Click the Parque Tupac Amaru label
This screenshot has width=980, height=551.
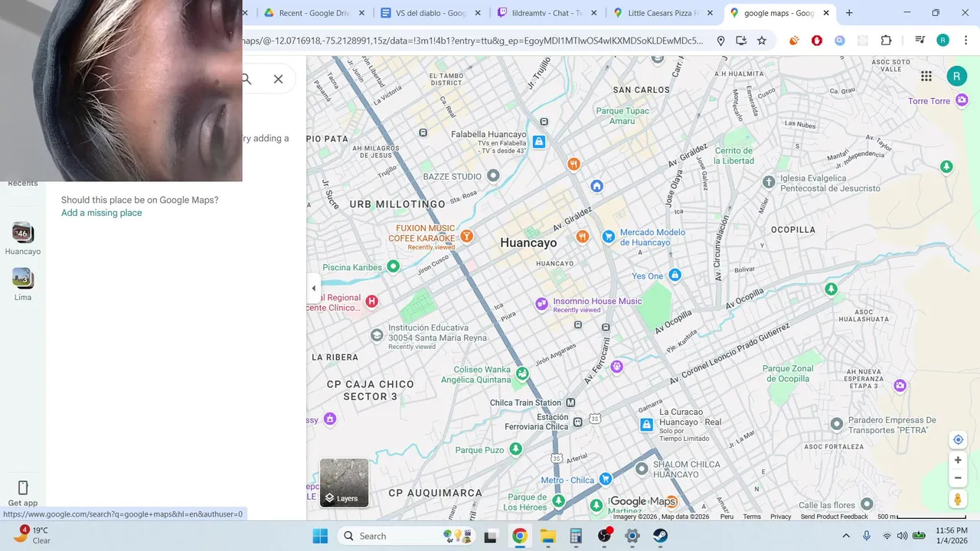click(x=622, y=116)
